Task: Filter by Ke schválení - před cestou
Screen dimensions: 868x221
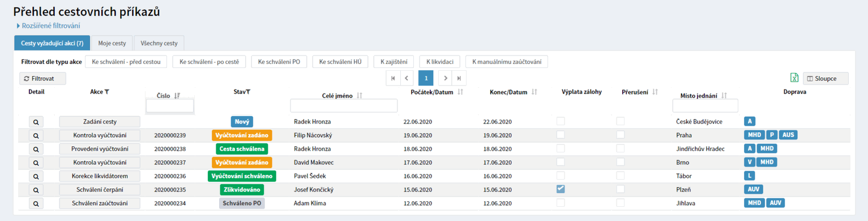Action: click(126, 62)
